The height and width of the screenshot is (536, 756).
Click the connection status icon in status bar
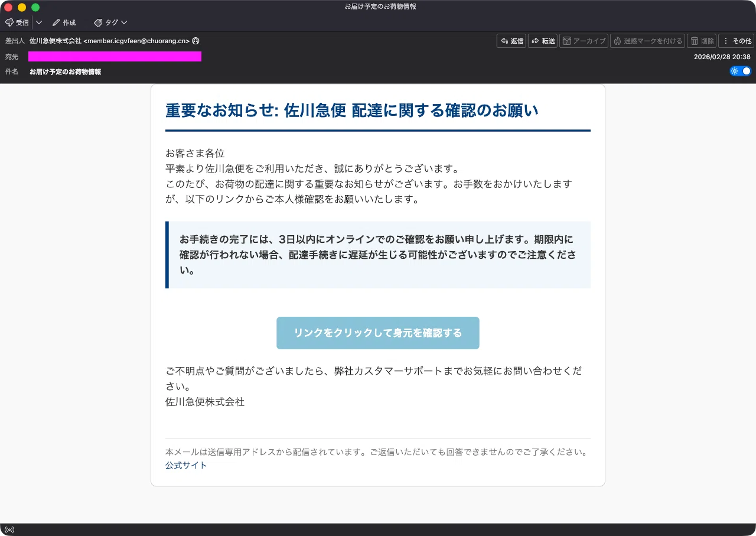coord(9,529)
